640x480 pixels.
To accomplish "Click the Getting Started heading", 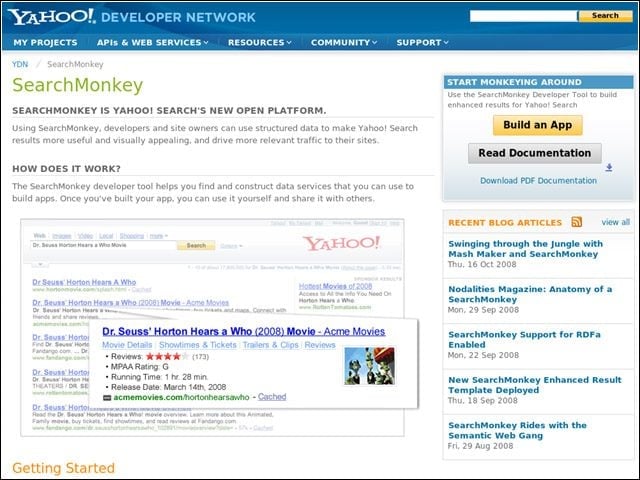I will (63, 468).
